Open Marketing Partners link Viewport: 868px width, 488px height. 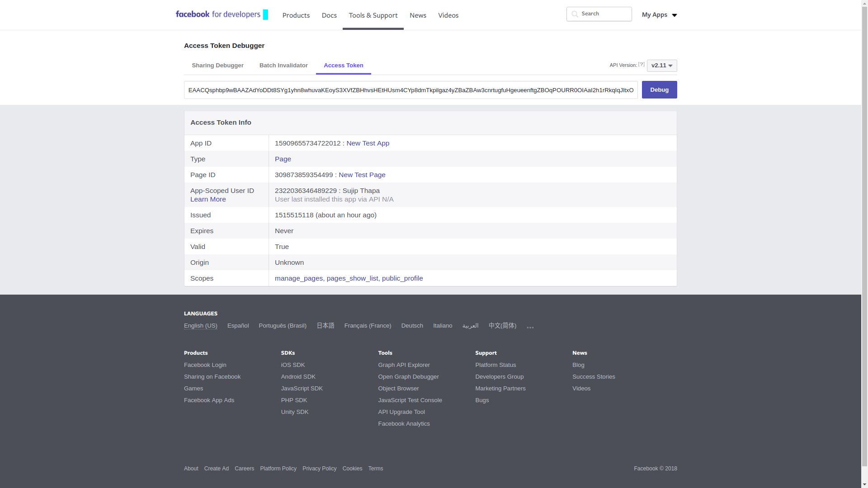500,389
